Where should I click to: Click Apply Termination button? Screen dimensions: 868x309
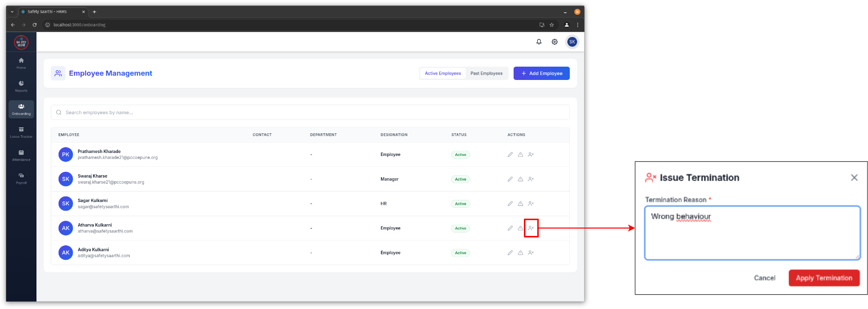[x=824, y=278]
